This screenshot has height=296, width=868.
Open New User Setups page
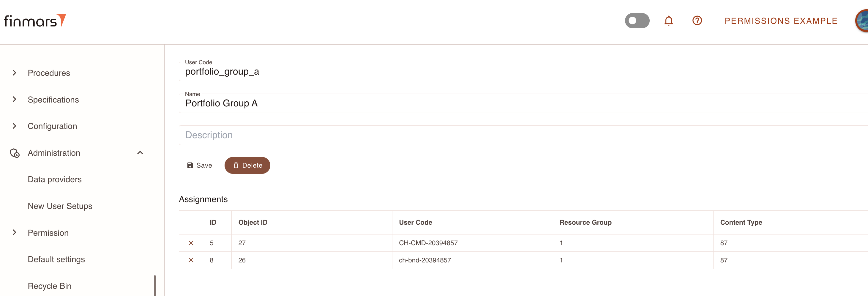(x=60, y=206)
